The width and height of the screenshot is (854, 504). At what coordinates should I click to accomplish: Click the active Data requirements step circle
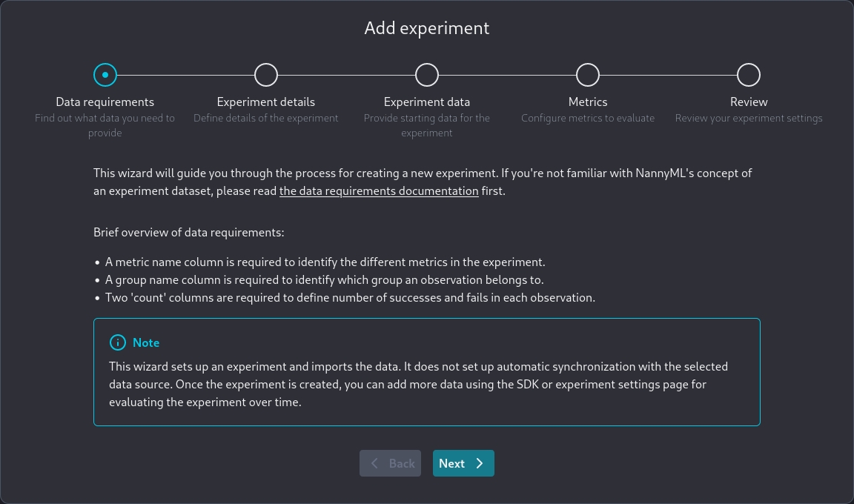click(105, 75)
